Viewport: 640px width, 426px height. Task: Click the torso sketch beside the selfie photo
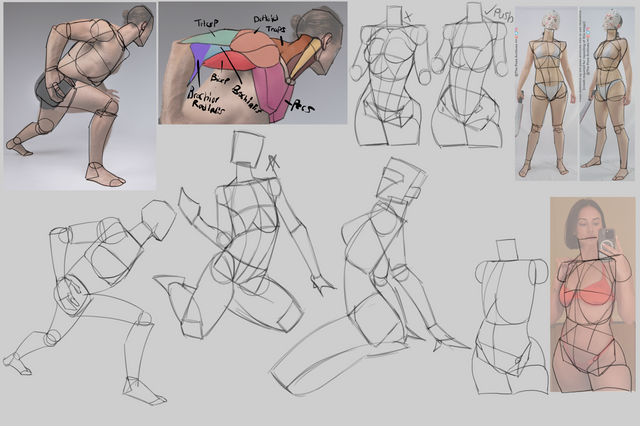click(x=511, y=317)
